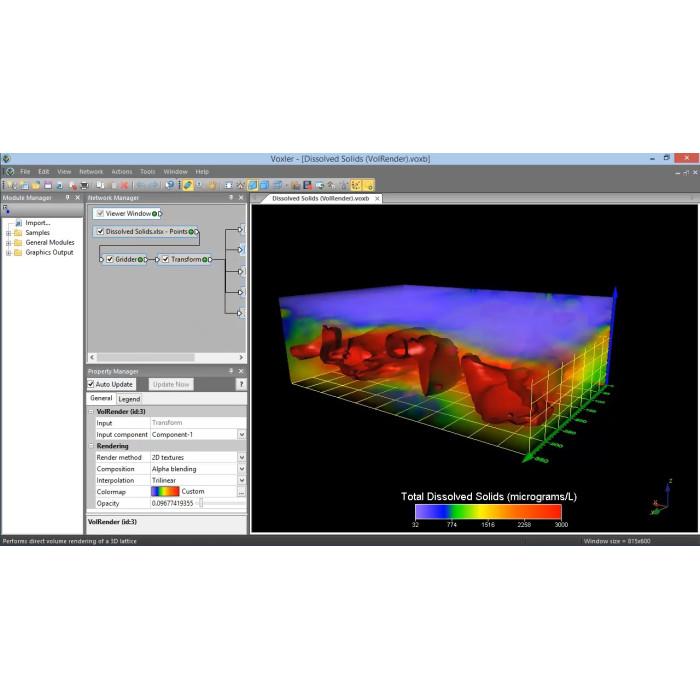700x700 pixels.
Task: Pin the Network Manager panel
Action: (231, 198)
